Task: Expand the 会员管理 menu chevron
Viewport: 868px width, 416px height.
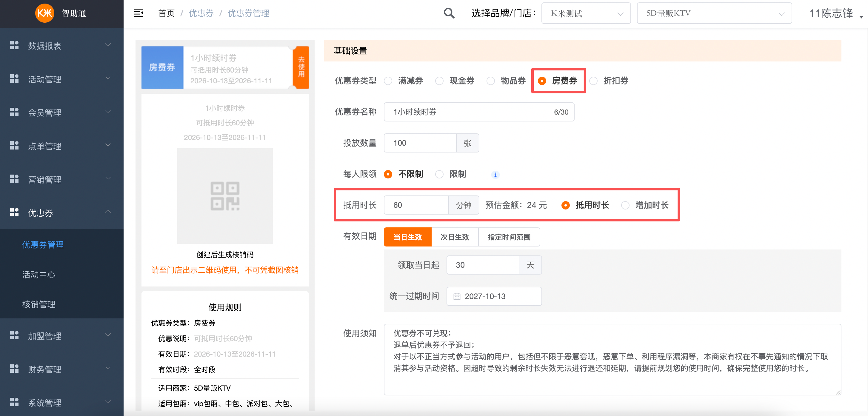Action: [108, 112]
